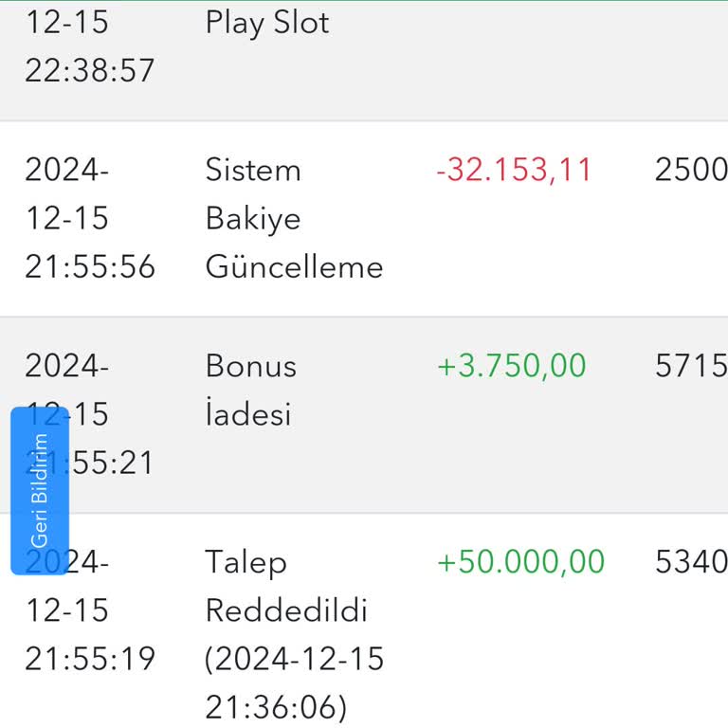
Task: Click the word Bonus in the description
Action: tap(251, 367)
